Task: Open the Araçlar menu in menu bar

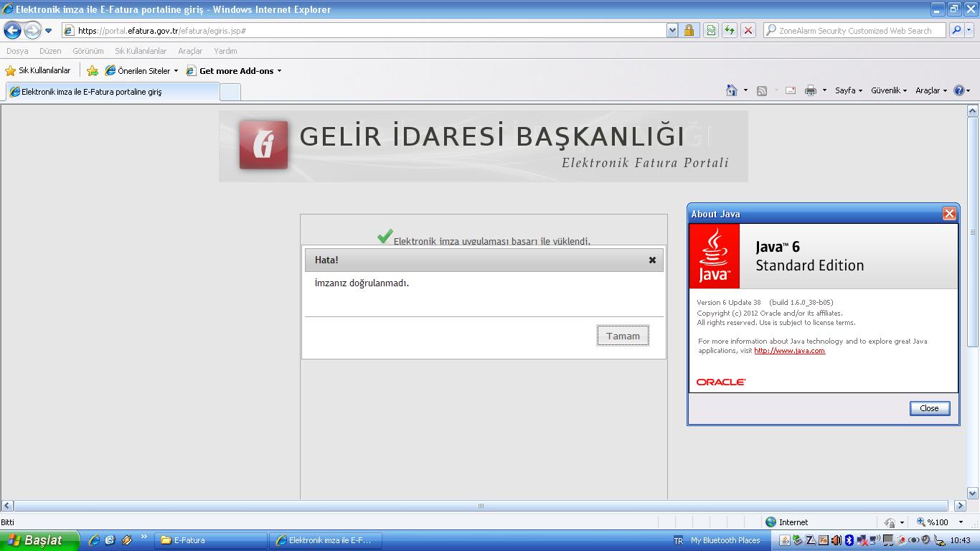Action: coord(190,51)
